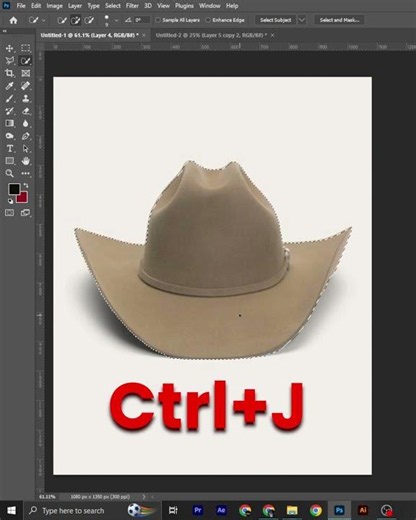The image size is (416, 520).
Task: Close the Untitled-2 document tab
Action: pyautogui.click(x=272, y=35)
